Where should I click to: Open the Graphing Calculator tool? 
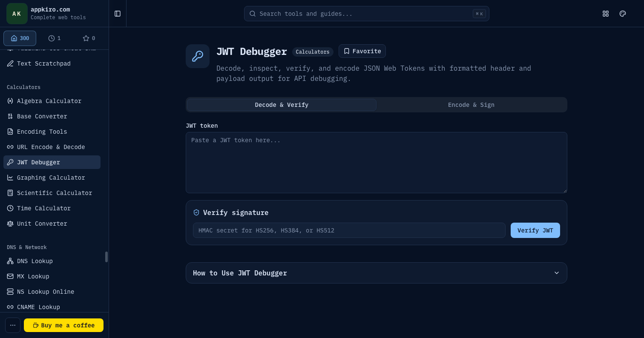52,178
